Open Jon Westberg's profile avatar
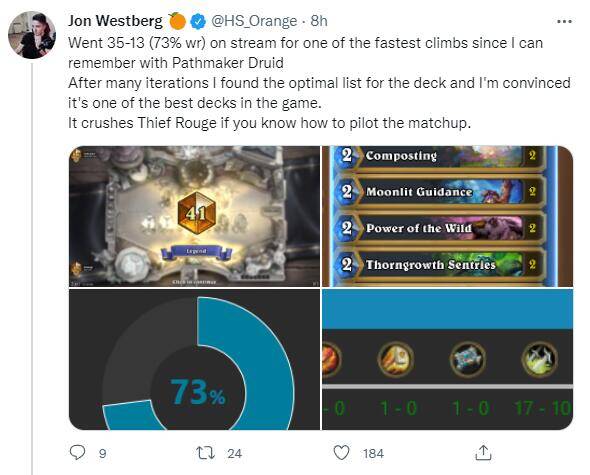 pos(32,35)
